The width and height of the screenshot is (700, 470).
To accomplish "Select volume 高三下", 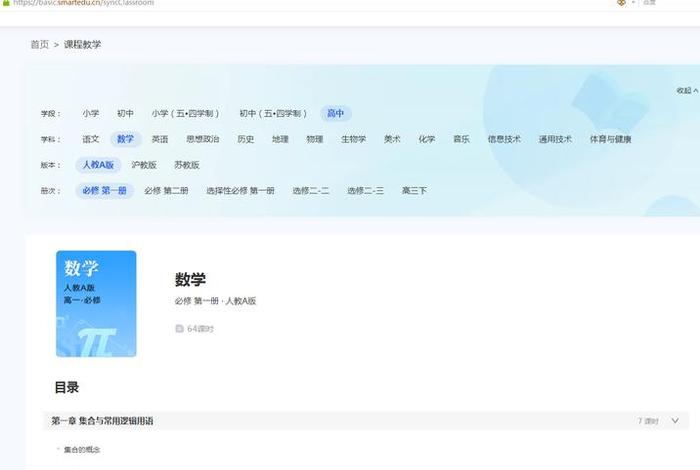I will 414,191.
